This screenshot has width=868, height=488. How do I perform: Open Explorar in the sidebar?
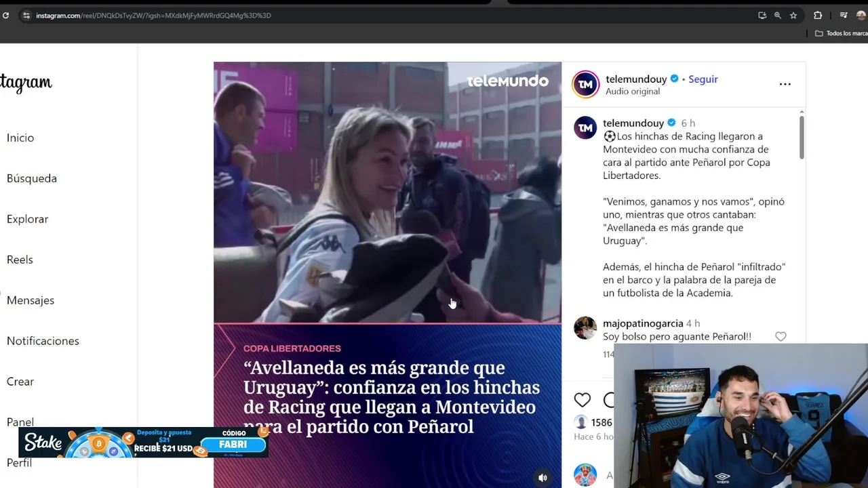[x=27, y=219]
